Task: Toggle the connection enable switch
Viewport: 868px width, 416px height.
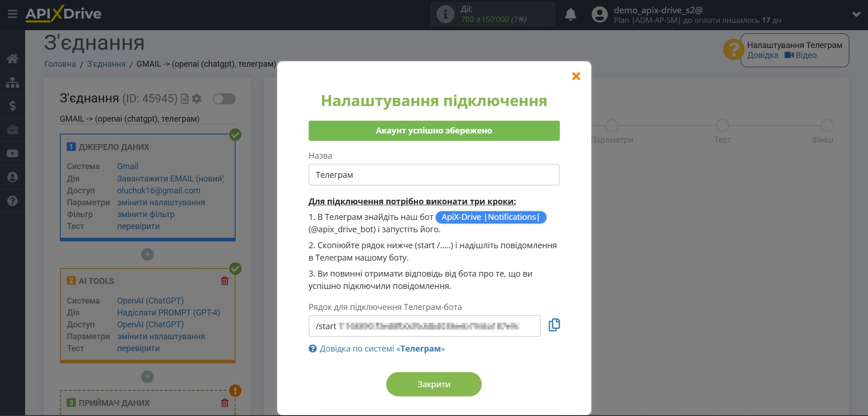Action: pyautogui.click(x=224, y=99)
